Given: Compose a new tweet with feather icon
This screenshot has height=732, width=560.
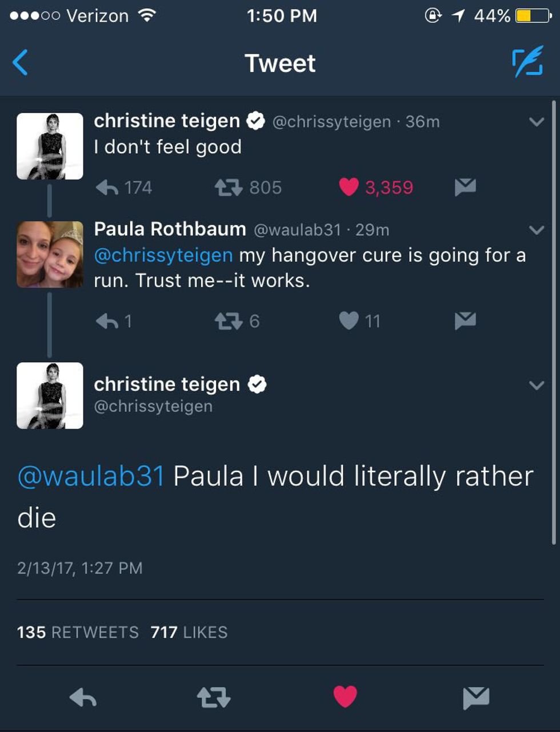Looking at the screenshot, I should (x=527, y=63).
